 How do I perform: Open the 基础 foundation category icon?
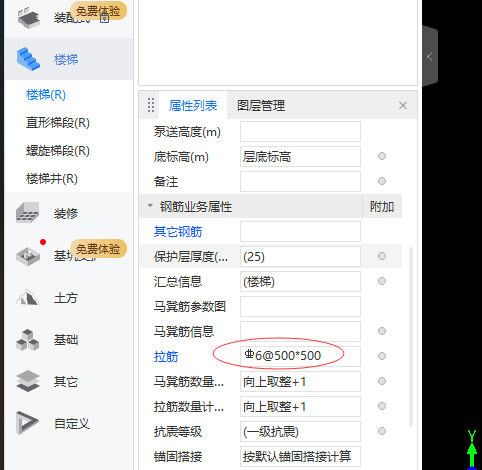point(28,340)
